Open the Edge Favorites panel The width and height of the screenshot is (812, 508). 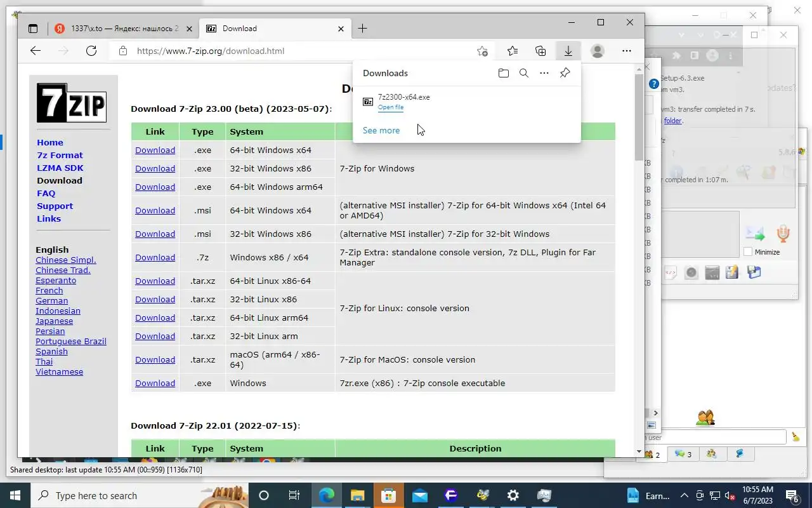513,51
